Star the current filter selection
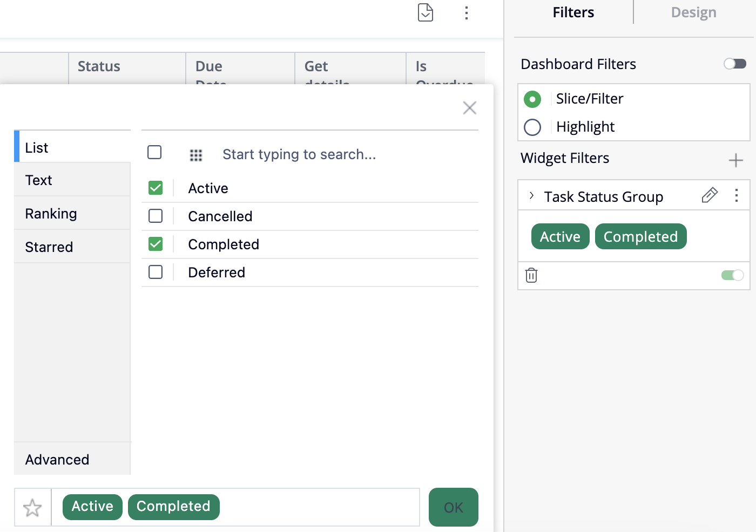This screenshot has height=532, width=756. pyautogui.click(x=32, y=507)
